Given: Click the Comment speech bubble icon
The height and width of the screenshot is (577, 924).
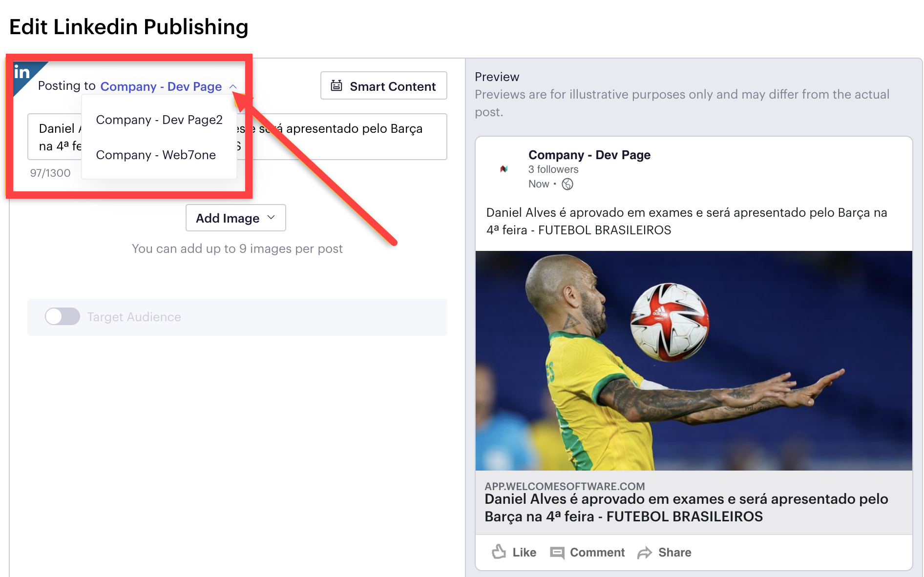Looking at the screenshot, I should 557,553.
